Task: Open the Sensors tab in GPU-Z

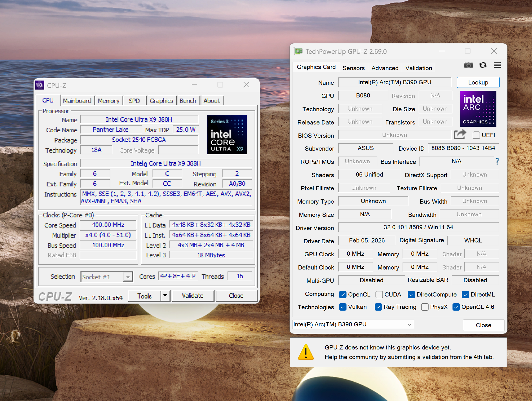Action: (353, 68)
